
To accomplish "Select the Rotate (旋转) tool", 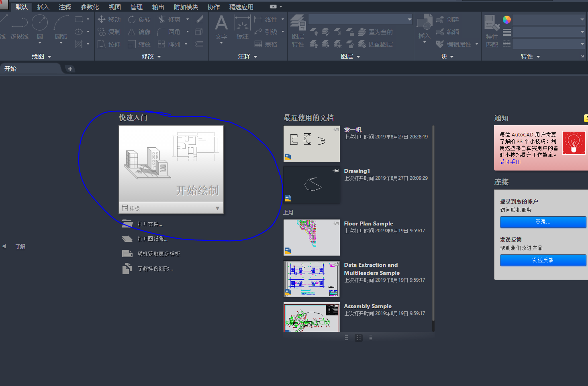I will (139, 19).
